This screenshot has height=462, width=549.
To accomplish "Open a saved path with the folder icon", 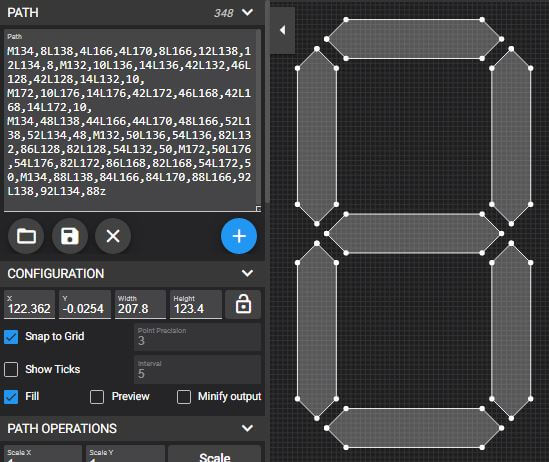I will 26,236.
